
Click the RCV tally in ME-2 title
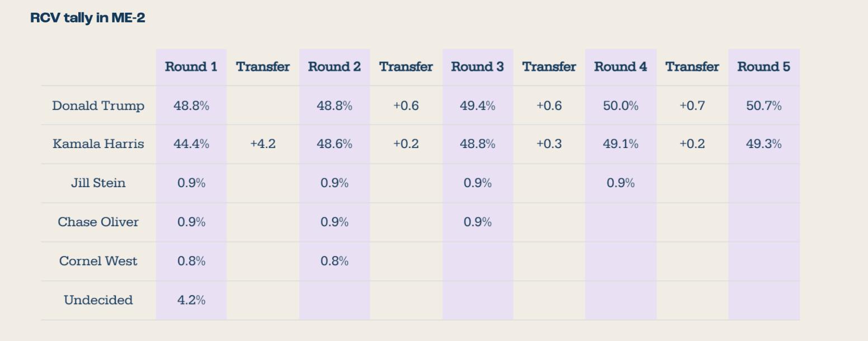(88, 18)
